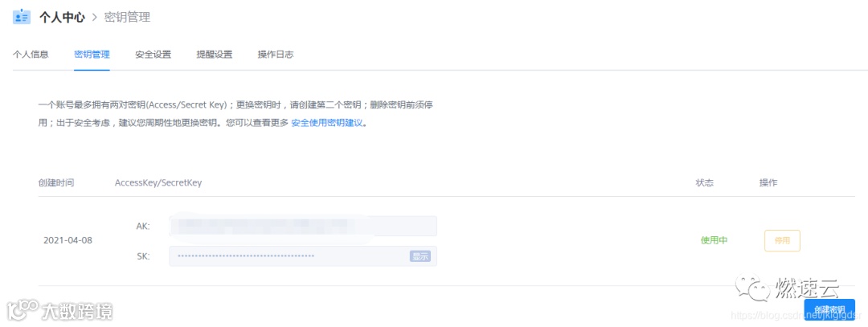Disable the key using 停用 button
868x327 pixels.
782,241
